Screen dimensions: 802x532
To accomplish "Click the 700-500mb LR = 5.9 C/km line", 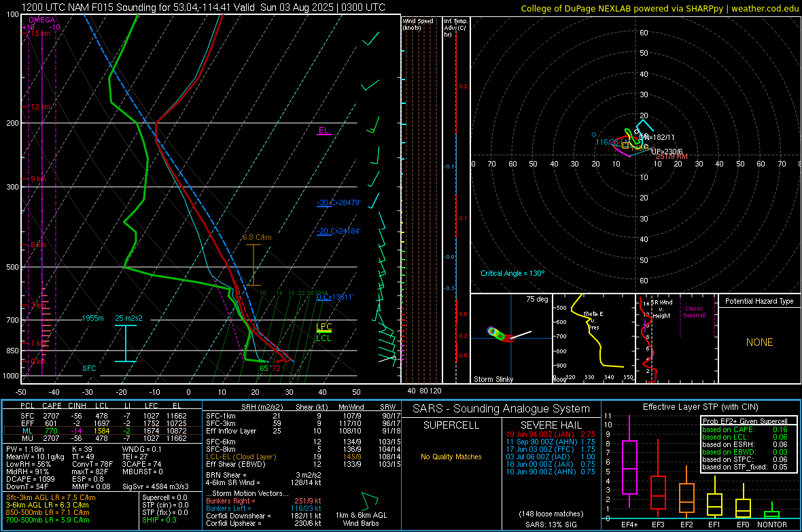I will tap(48, 520).
